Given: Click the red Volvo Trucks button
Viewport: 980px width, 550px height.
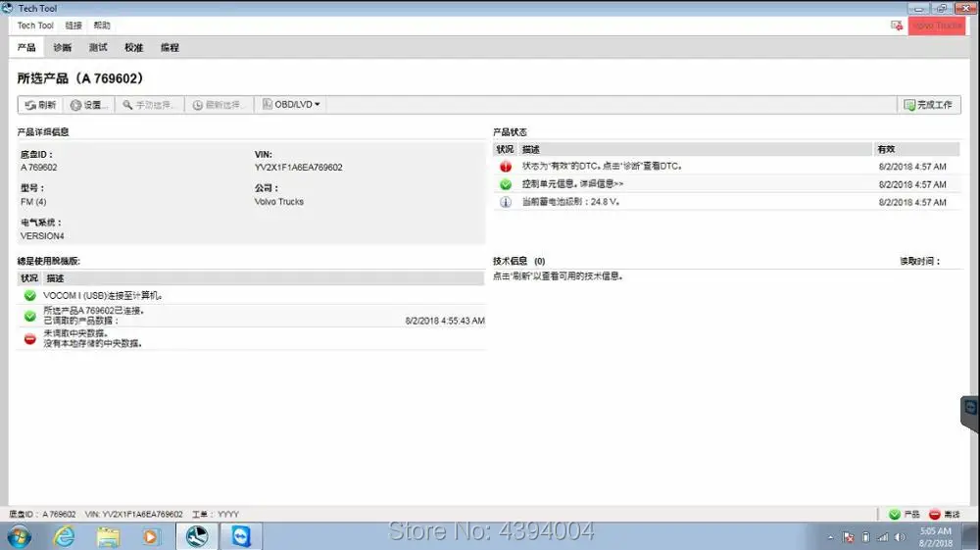Looking at the screenshot, I should [x=936, y=25].
